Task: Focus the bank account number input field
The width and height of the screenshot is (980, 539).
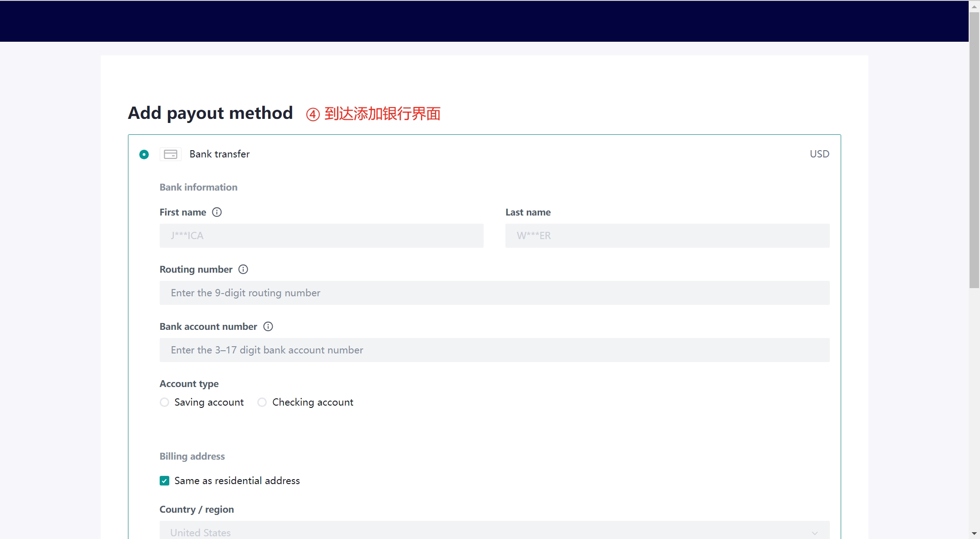Action: point(495,350)
